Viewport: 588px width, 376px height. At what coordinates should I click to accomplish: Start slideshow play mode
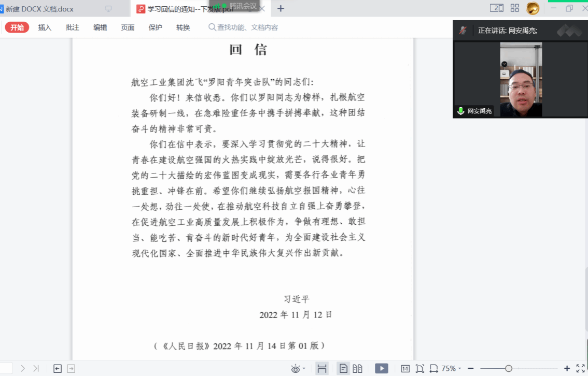[381, 369]
